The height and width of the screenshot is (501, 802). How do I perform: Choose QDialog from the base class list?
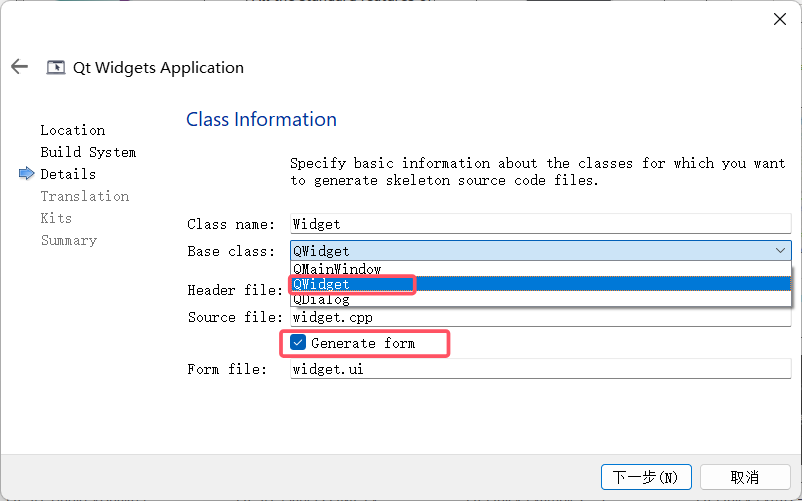click(x=541, y=299)
